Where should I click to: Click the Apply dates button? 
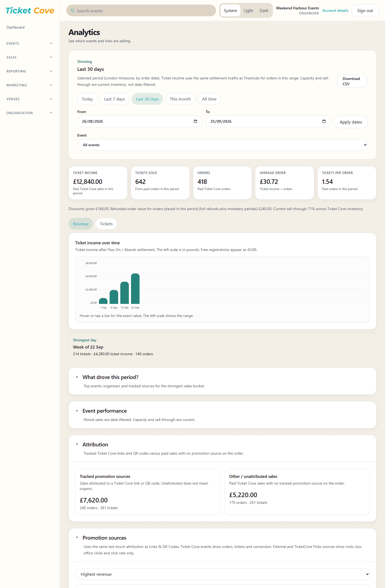[x=351, y=122]
